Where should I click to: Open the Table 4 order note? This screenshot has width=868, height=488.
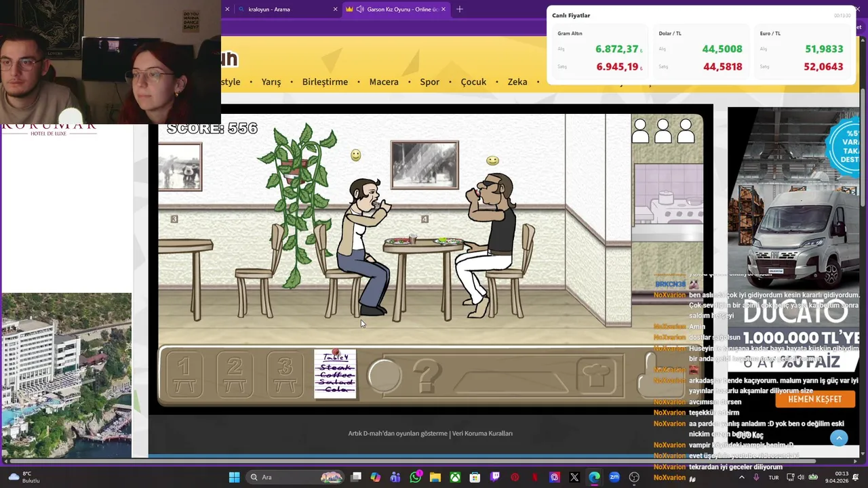[335, 373]
